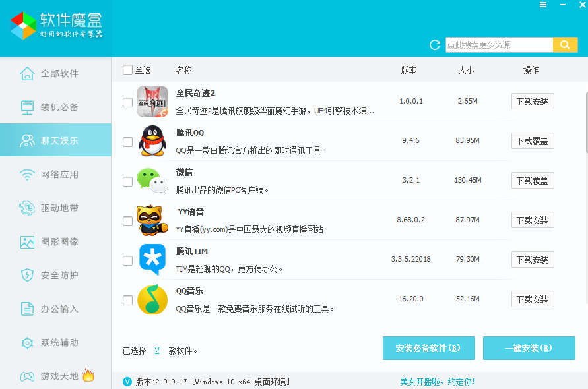Click the 大小 column header
Screen dimensions: 588x389
point(466,70)
